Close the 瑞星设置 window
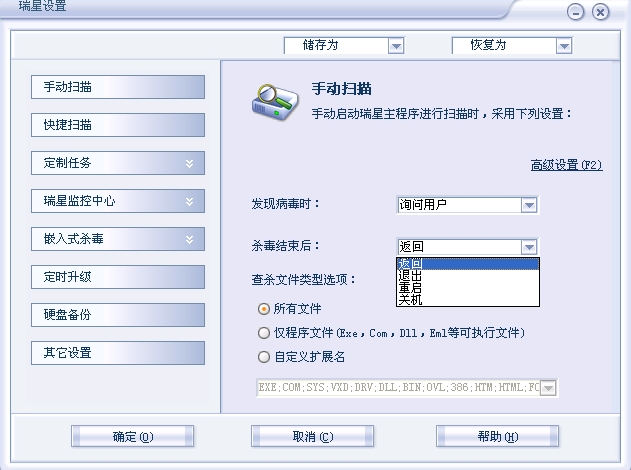This screenshot has height=470, width=631. pyautogui.click(x=600, y=12)
